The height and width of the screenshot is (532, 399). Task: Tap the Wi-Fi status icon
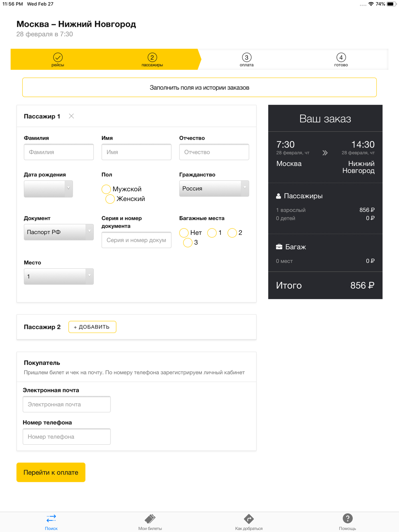click(x=371, y=4)
